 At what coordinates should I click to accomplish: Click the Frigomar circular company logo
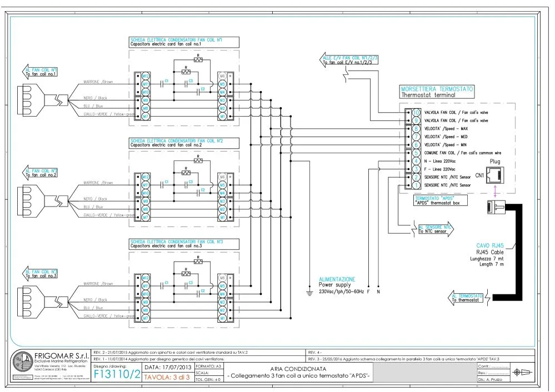[22, 365]
